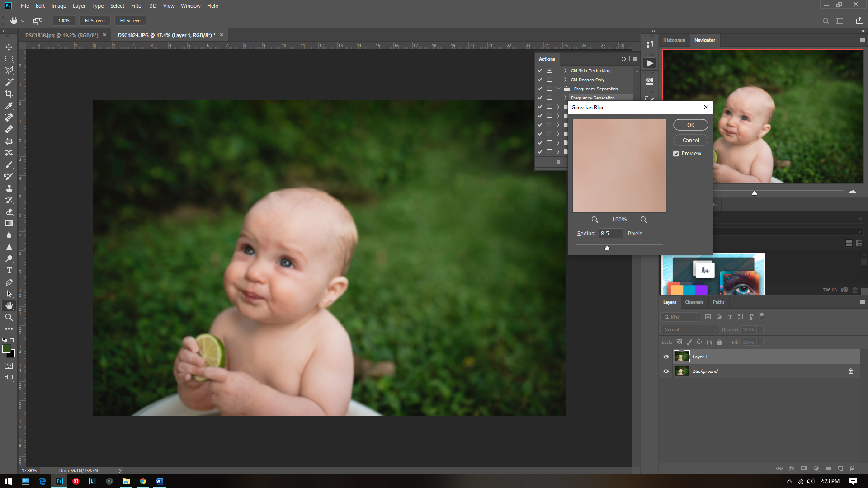Select the Move tool
This screenshot has width=868, height=488.
tap(9, 47)
